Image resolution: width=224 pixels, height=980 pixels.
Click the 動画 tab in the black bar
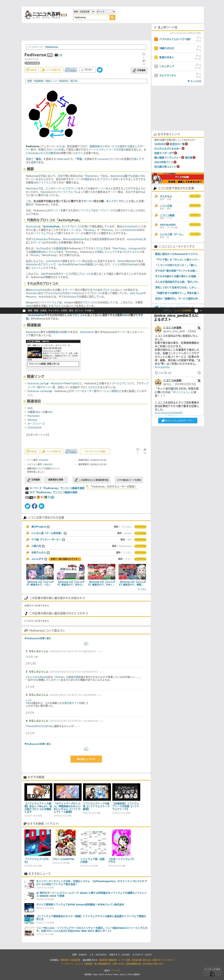coord(30,310)
